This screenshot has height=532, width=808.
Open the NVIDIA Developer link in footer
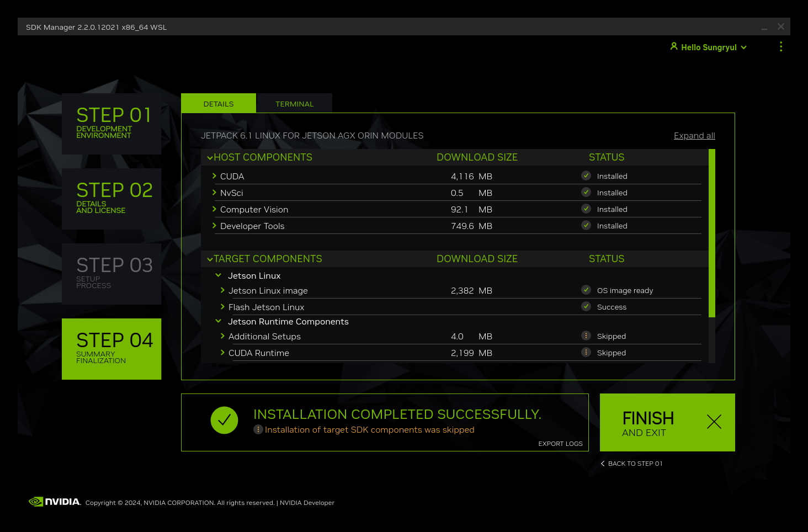click(x=307, y=503)
